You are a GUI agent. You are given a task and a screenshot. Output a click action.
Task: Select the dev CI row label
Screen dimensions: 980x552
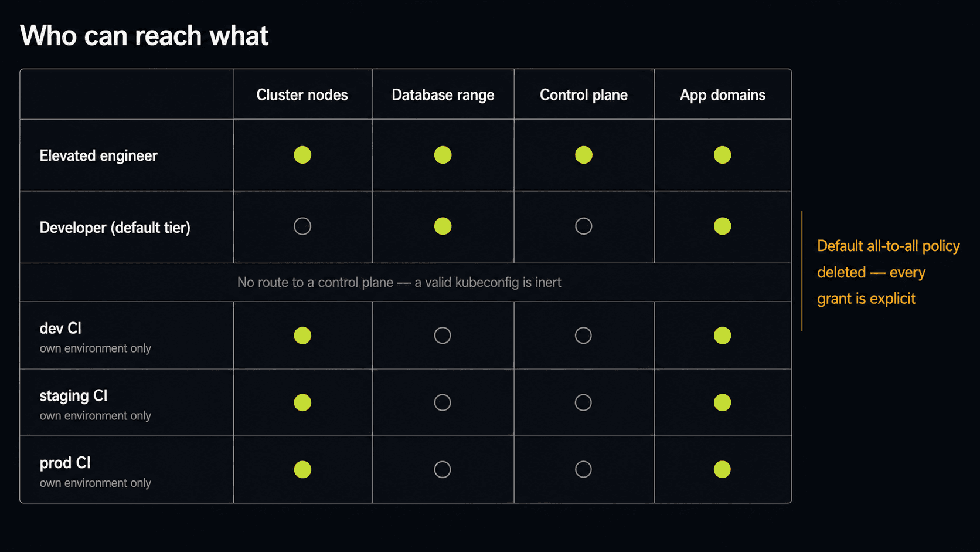[60, 329]
